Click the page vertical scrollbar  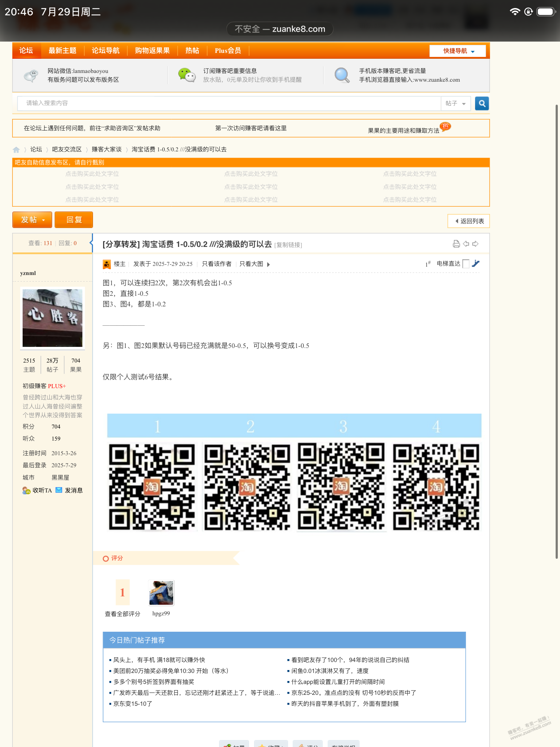pyautogui.click(x=557, y=331)
